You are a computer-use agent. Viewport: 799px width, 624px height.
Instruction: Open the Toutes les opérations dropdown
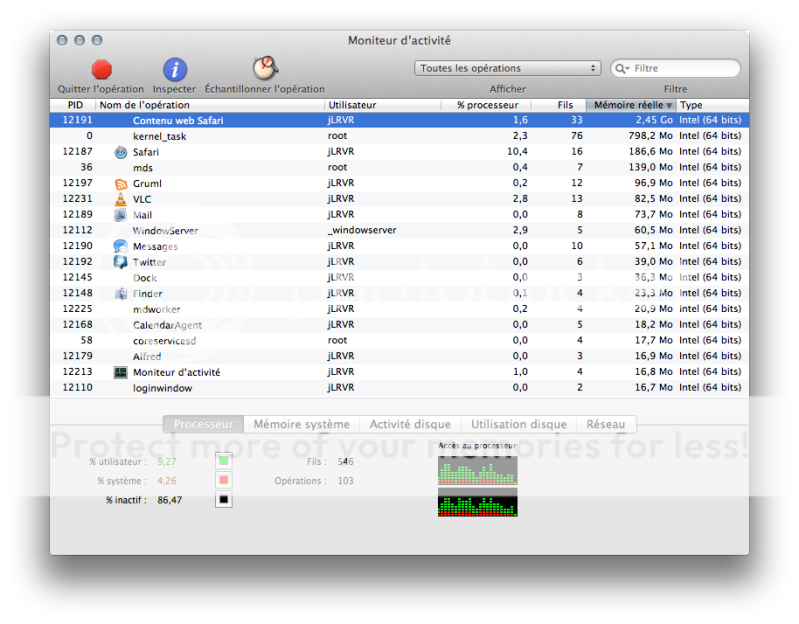[x=508, y=68]
